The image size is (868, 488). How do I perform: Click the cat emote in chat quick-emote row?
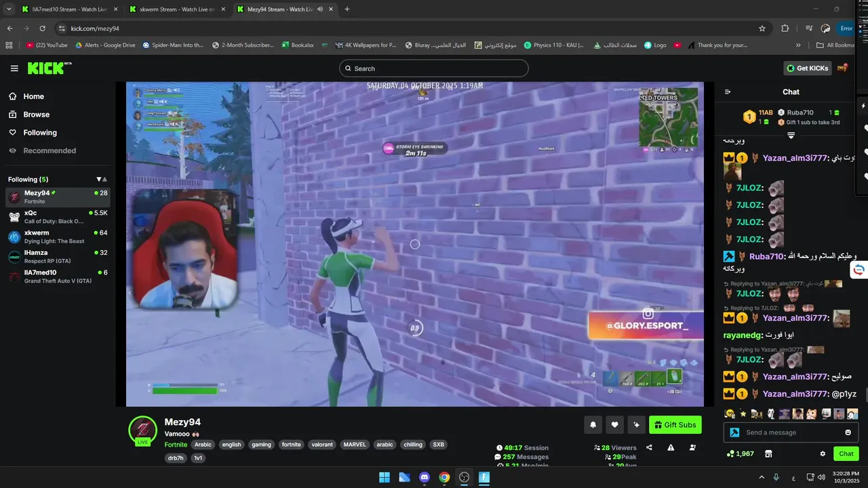[x=811, y=413]
